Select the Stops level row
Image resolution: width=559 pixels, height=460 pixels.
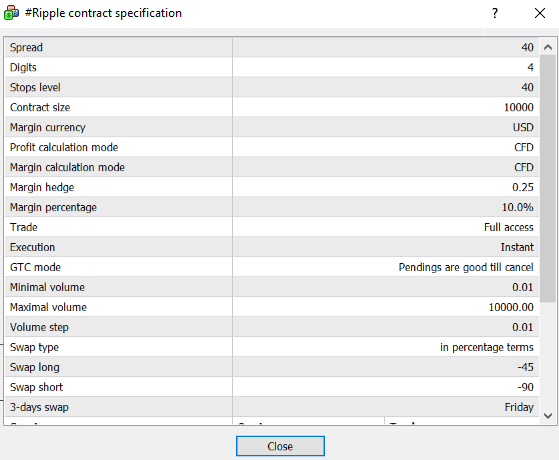click(x=272, y=87)
